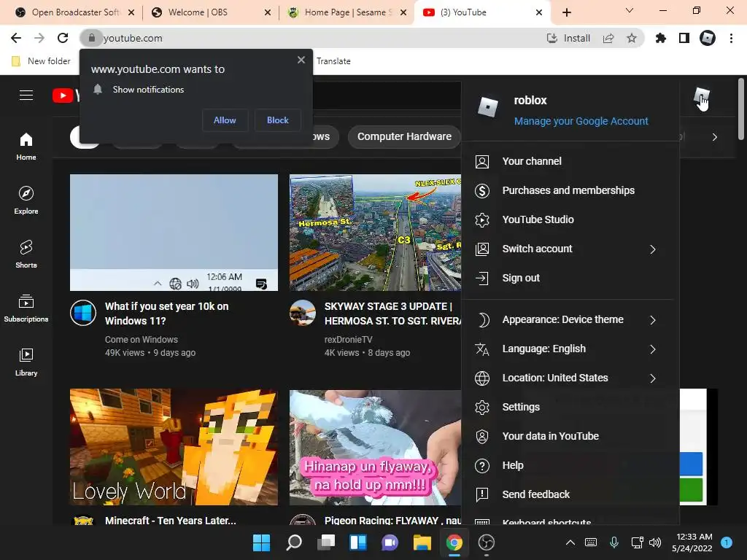Click the YouTube logo icon
Screen dimensions: 747x560
(63, 96)
